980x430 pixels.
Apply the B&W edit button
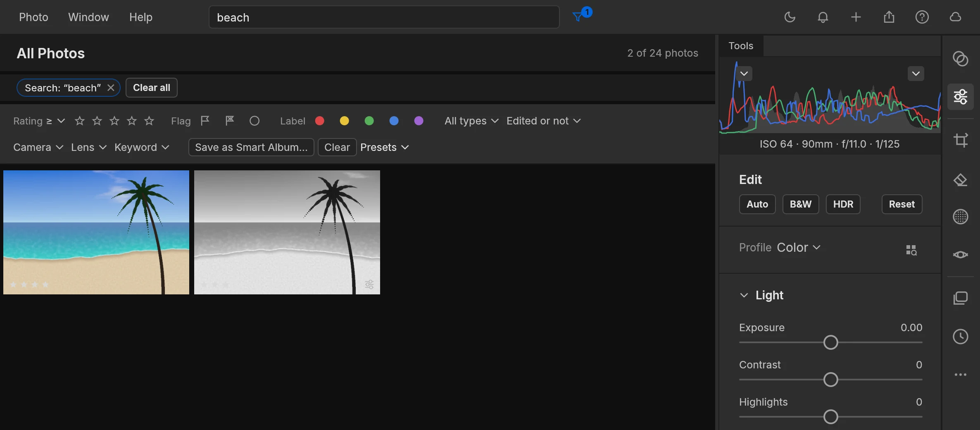[x=801, y=204]
